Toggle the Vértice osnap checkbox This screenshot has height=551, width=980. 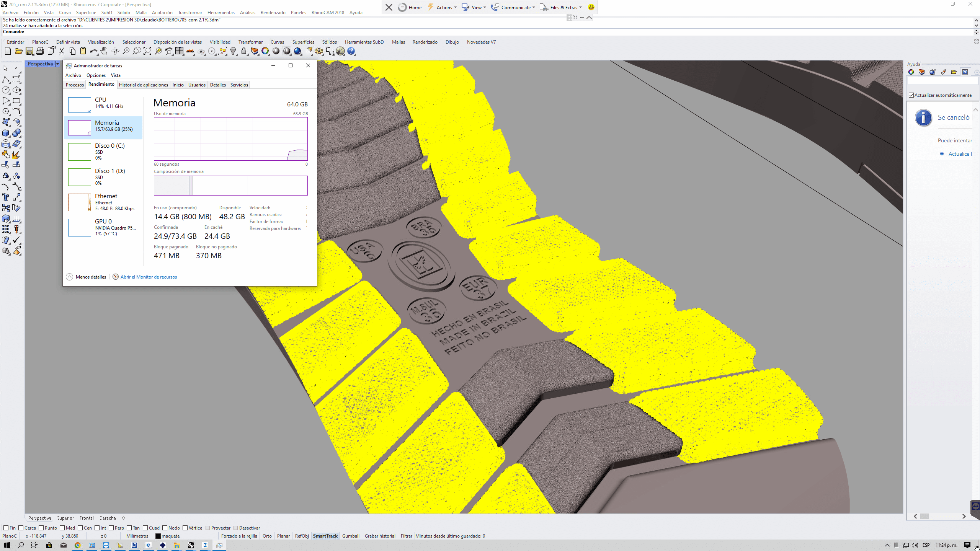[185, 528]
